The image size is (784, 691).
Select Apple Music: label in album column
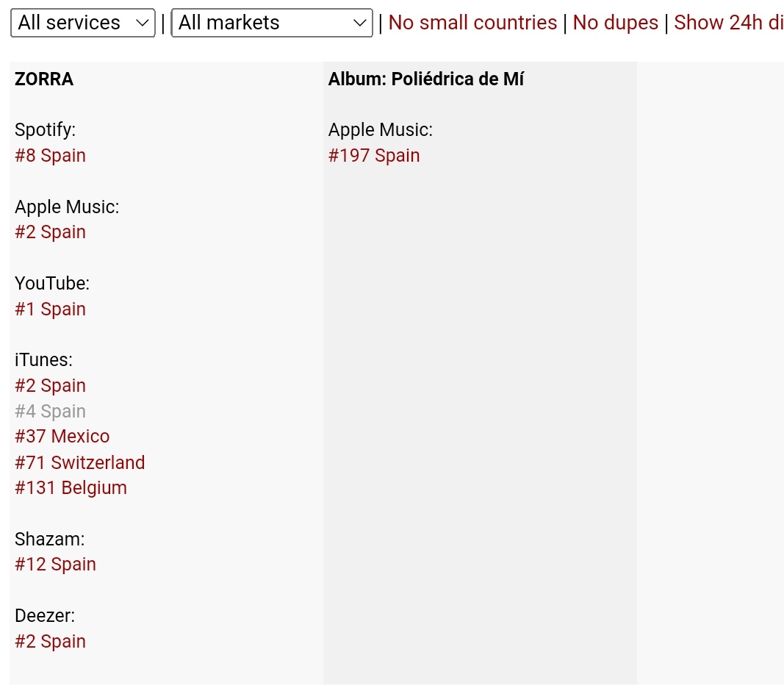[381, 130]
